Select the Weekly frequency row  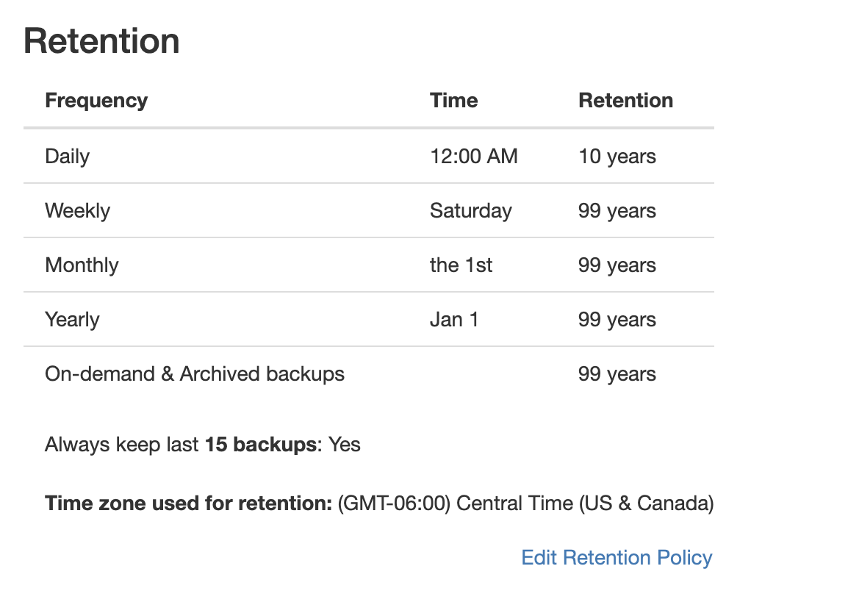click(78, 210)
